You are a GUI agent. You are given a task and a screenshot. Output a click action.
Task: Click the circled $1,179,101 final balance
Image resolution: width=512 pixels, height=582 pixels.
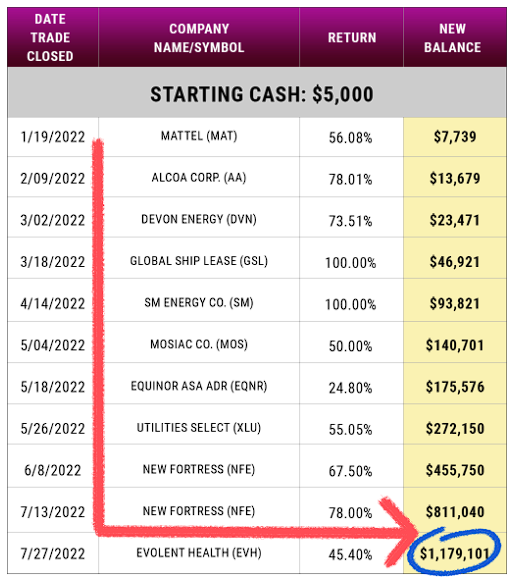click(455, 553)
